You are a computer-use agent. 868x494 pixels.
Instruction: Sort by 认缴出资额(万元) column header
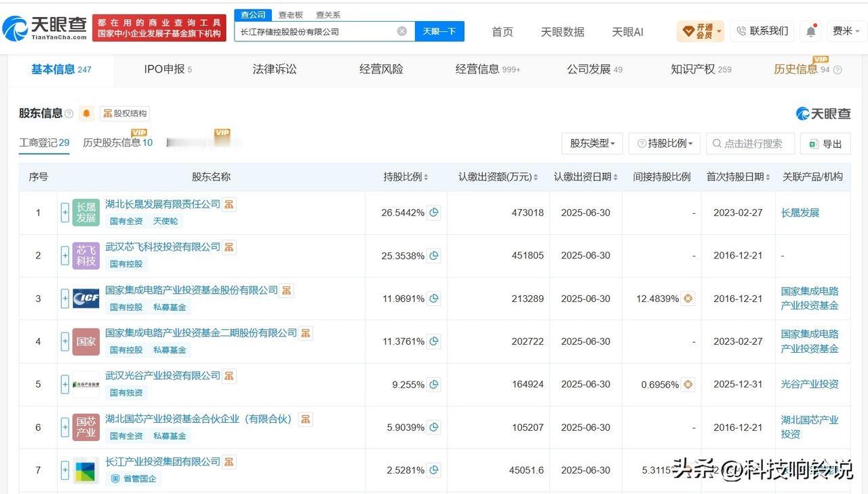(498, 176)
